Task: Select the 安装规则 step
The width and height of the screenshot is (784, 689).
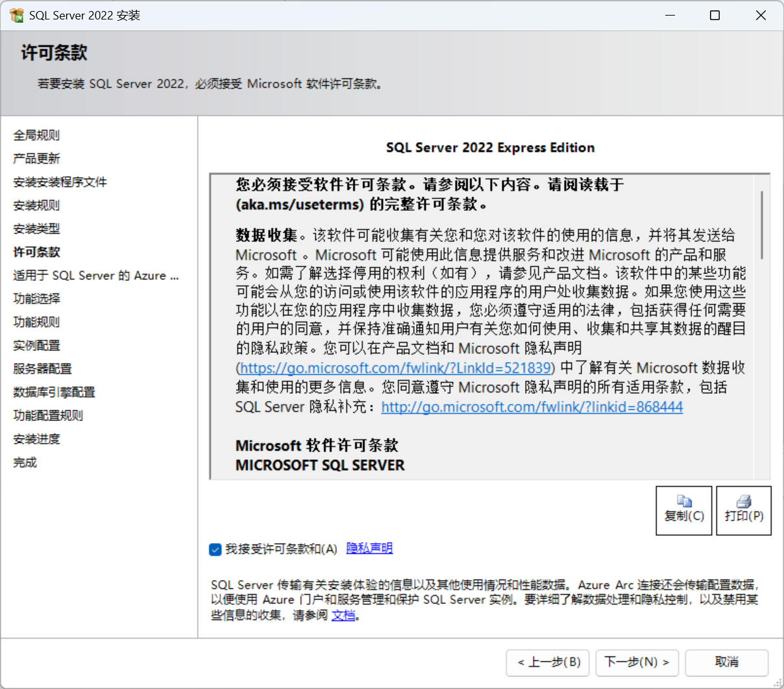Action: coord(36,205)
